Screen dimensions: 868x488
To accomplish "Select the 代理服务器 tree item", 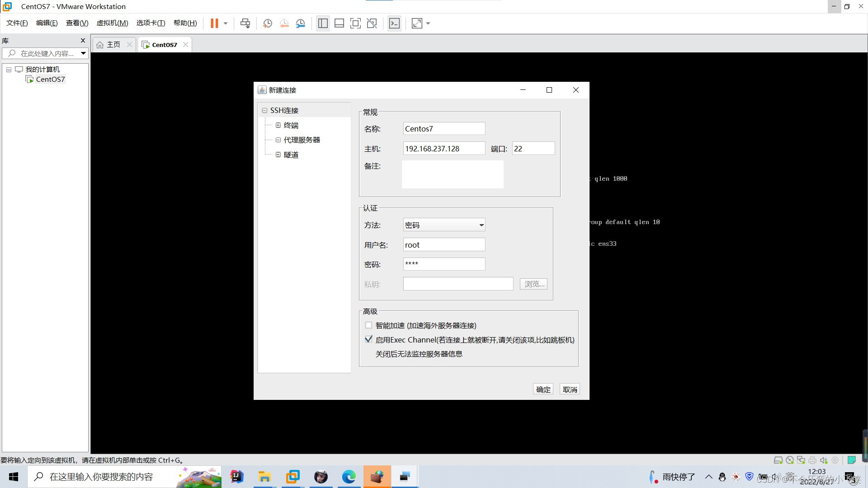I will (302, 140).
